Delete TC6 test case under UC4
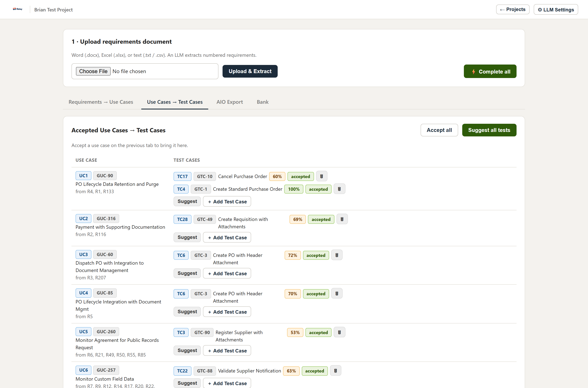Image resolution: width=588 pixels, height=388 pixels. [337, 293]
